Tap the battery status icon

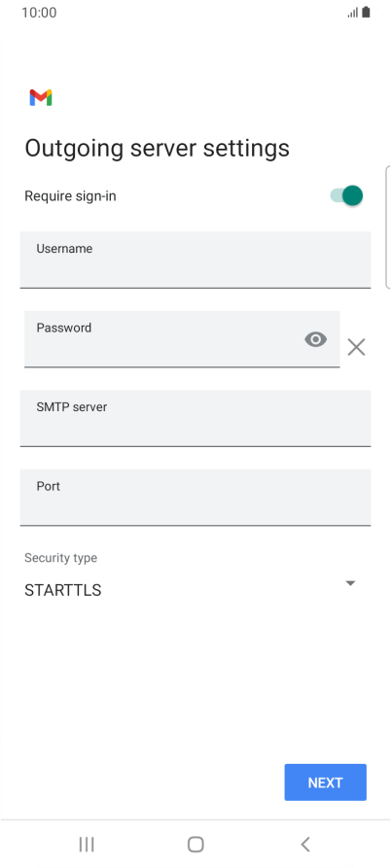[366, 13]
